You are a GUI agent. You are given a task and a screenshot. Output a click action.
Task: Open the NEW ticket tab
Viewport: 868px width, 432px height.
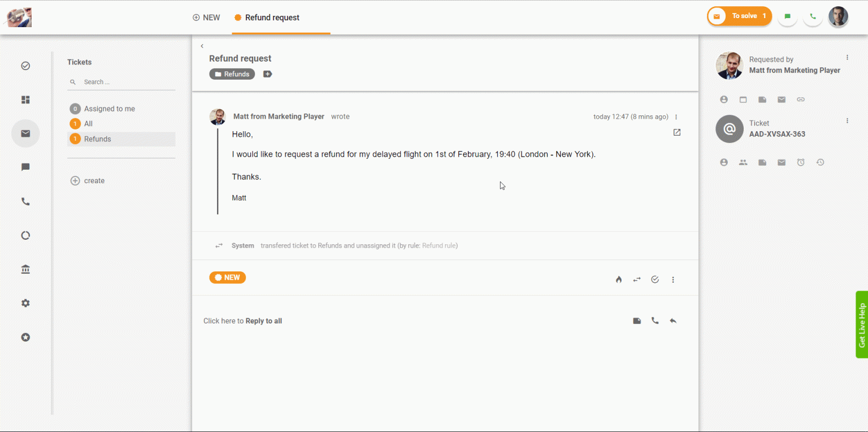(x=206, y=17)
